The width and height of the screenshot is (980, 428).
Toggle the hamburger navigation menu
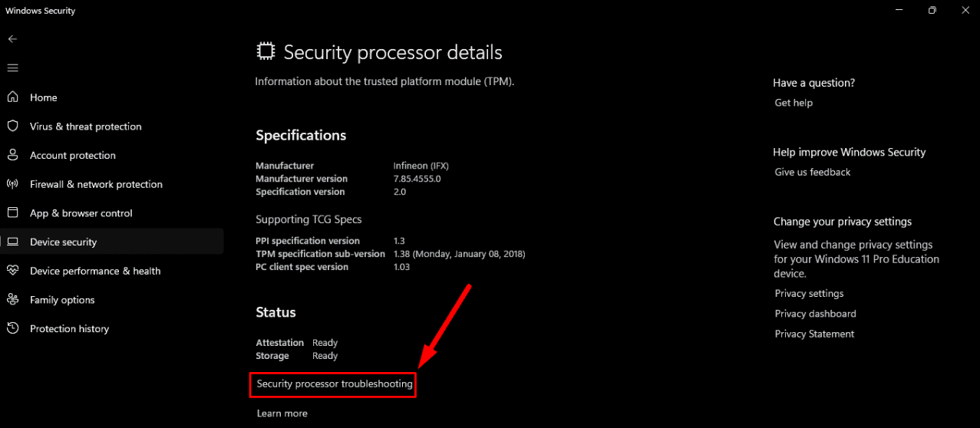point(12,67)
